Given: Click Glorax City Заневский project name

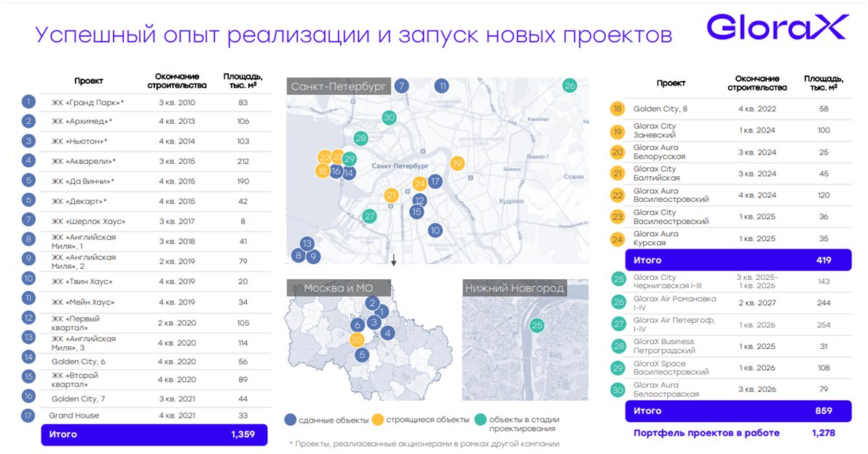Looking at the screenshot, I should (x=655, y=130).
